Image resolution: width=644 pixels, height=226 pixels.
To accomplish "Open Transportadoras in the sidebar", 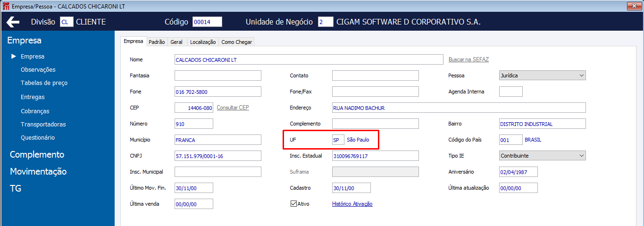I will pos(43,125).
